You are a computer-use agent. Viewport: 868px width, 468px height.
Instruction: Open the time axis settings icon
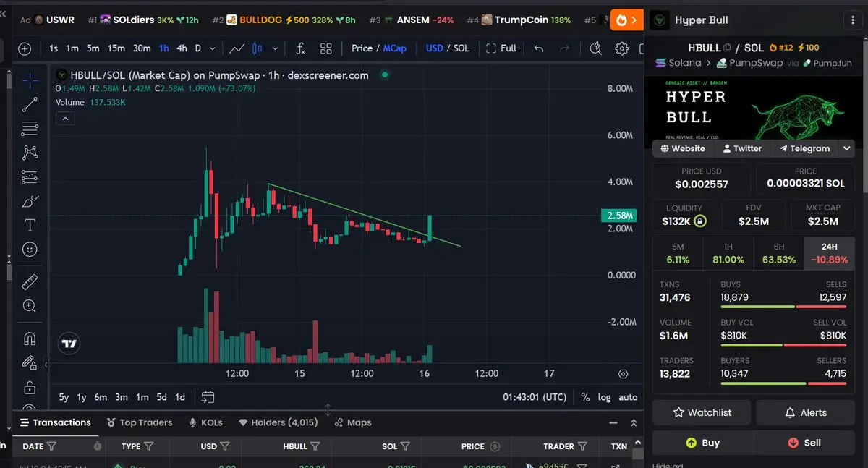tap(624, 374)
